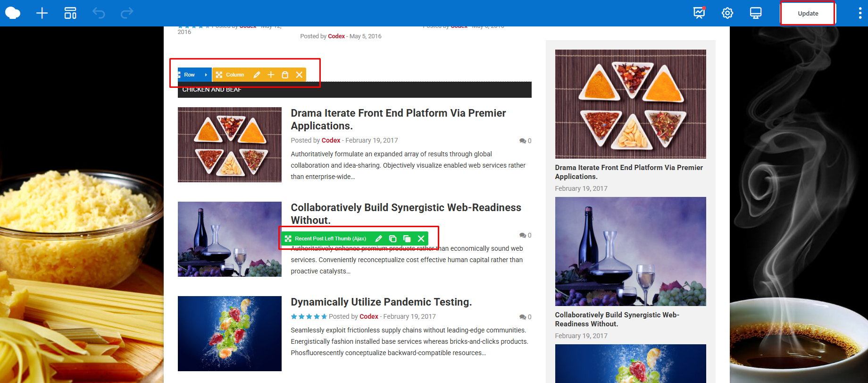This screenshot has width=868, height=383.
Task: Click Codex author on Dynamically Utilize post
Action: [x=369, y=316]
